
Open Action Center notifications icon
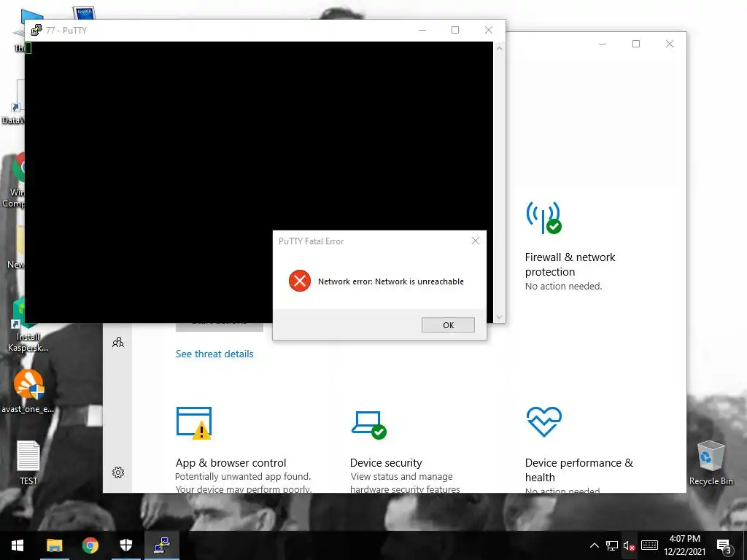pyautogui.click(x=724, y=546)
